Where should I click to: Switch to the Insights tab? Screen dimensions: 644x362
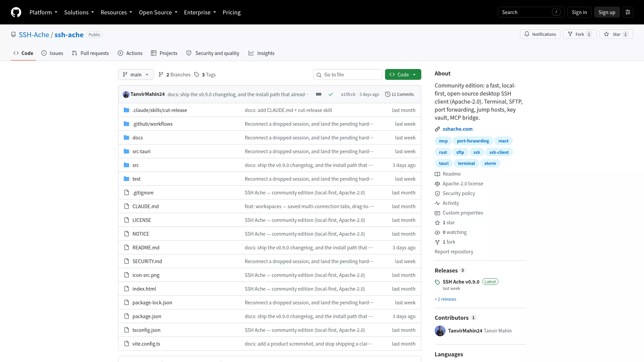coord(261,53)
